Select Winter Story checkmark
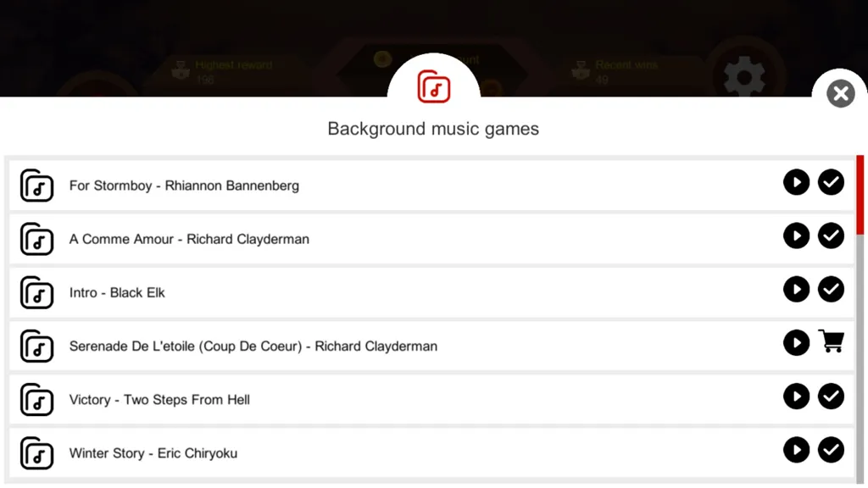The width and height of the screenshot is (868, 488). 831,450
